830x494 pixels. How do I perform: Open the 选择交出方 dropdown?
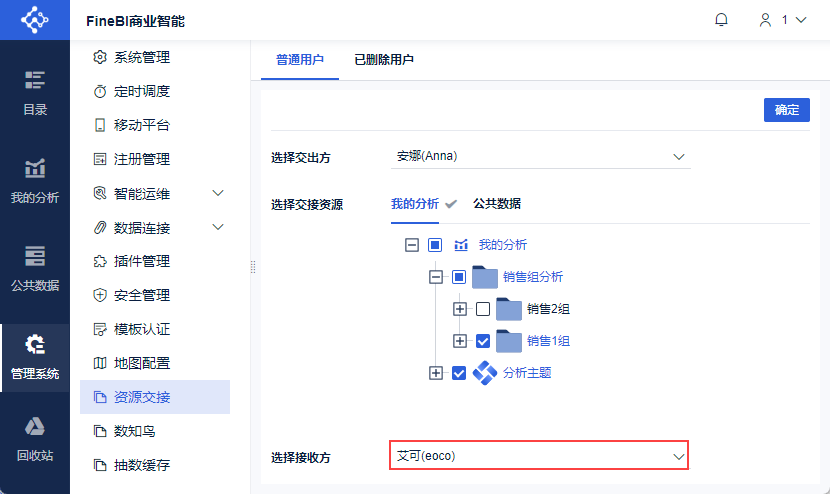coord(539,157)
